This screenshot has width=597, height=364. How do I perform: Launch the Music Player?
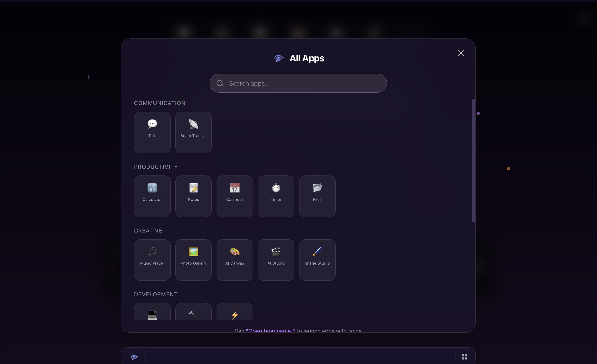(x=152, y=260)
